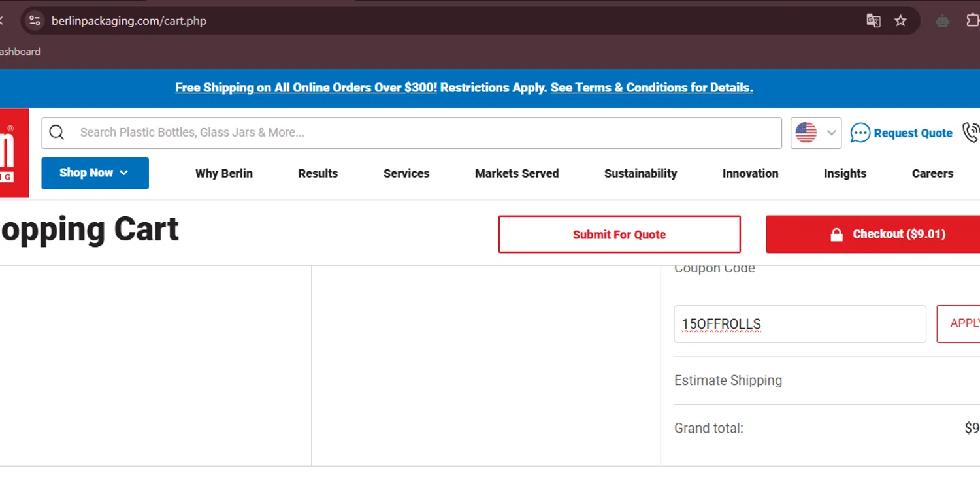Open the Insights menu
The height and width of the screenshot is (477, 980).
pyautogui.click(x=845, y=173)
